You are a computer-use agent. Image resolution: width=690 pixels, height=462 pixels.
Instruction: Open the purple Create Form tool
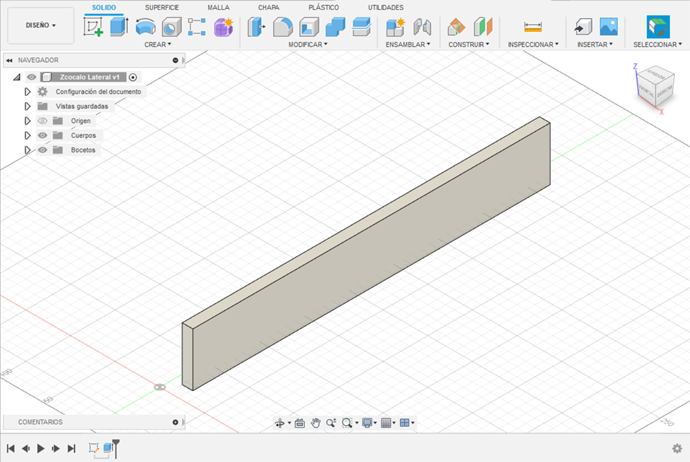coord(224,27)
